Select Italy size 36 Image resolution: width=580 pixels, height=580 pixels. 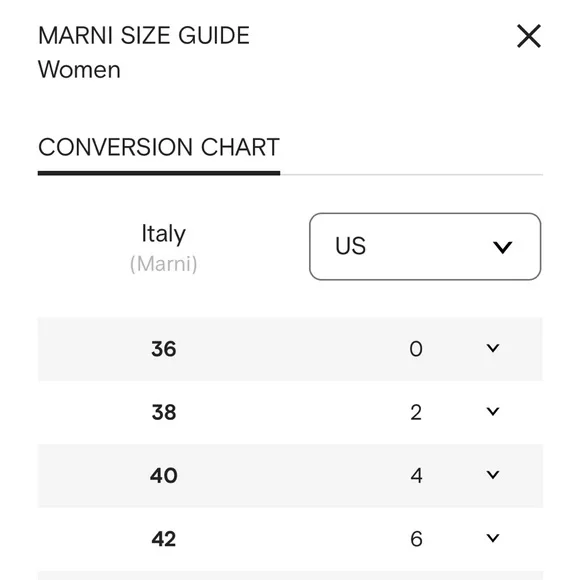pyautogui.click(x=163, y=349)
